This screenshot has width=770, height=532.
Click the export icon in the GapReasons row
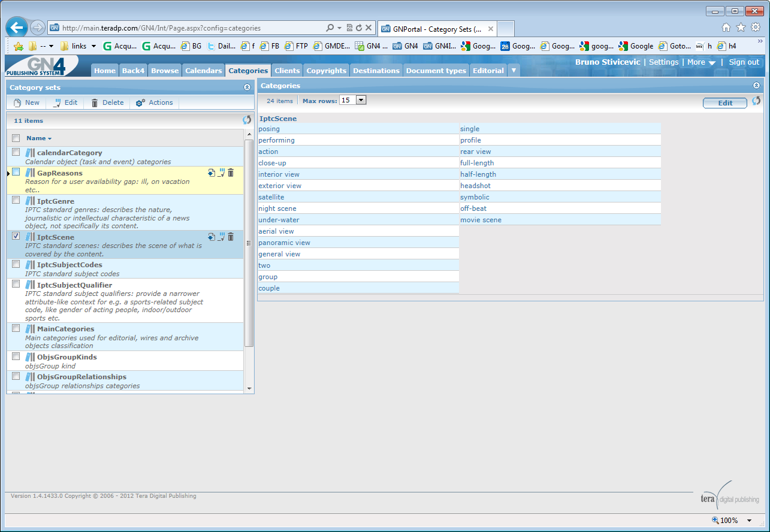(212, 173)
